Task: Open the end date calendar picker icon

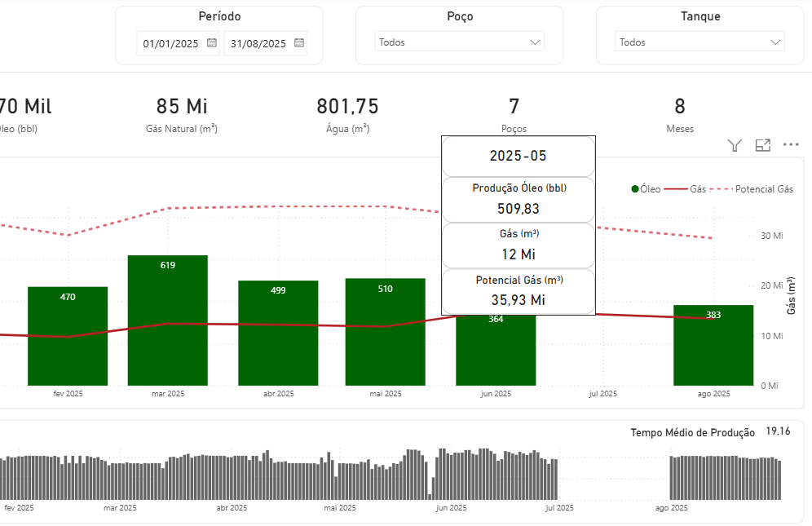Action: (299, 43)
